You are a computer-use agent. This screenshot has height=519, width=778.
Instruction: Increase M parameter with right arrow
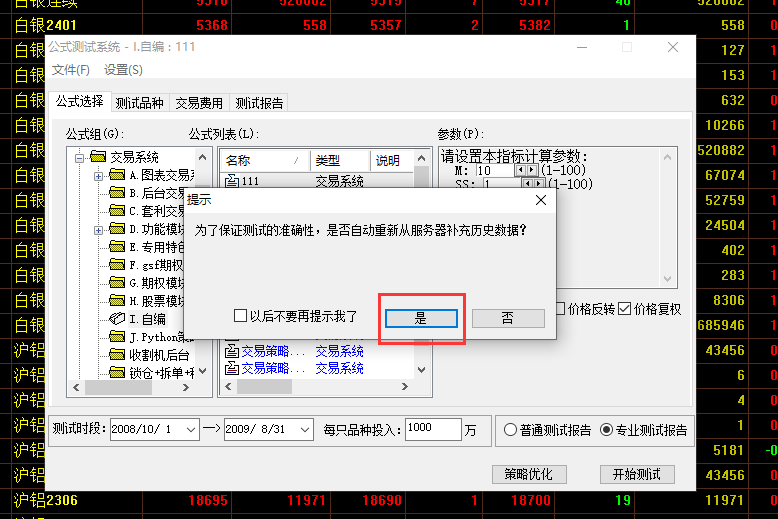coord(531,170)
